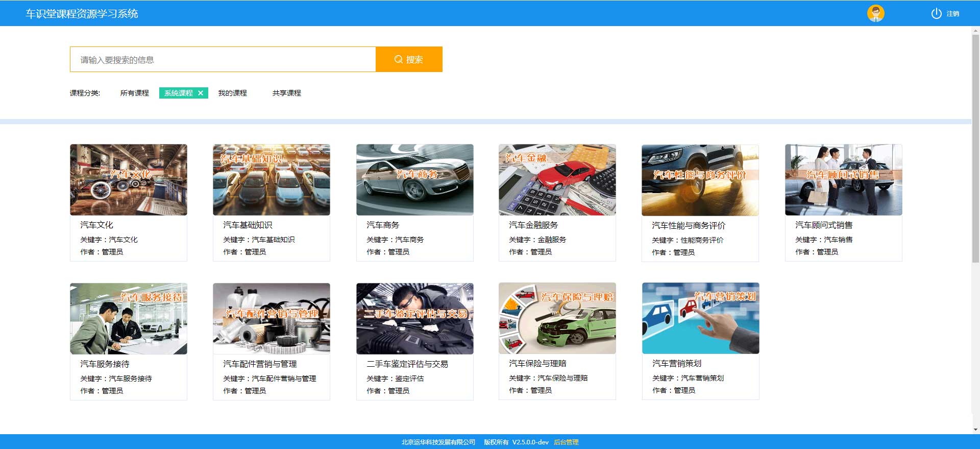
Task: Open the 汽车基础知识 course image
Action: pyautogui.click(x=272, y=180)
